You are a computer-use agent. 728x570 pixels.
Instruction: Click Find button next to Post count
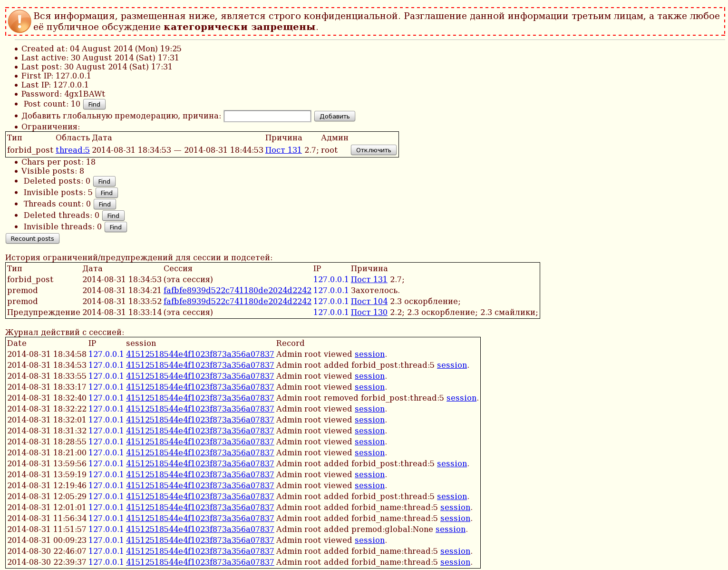click(x=94, y=104)
